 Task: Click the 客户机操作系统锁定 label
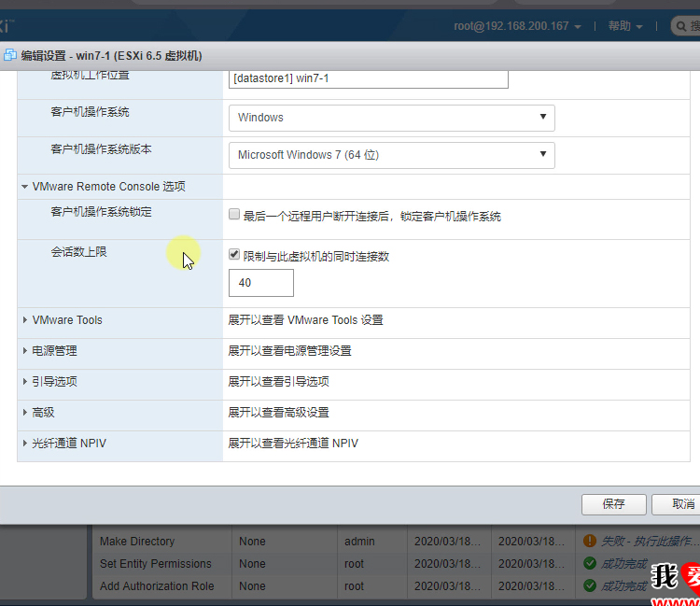point(102,212)
